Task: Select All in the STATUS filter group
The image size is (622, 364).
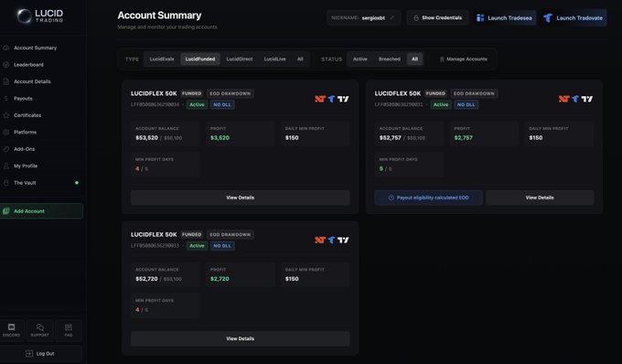Action: tap(414, 59)
